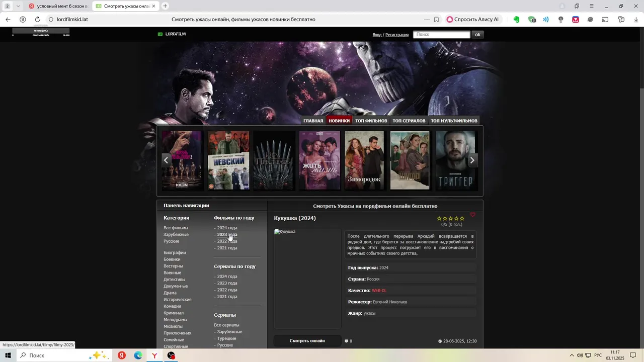Viewport: 644px width, 362px height.
Task: Open the Невский poster in the carousel
Action: [x=228, y=160]
